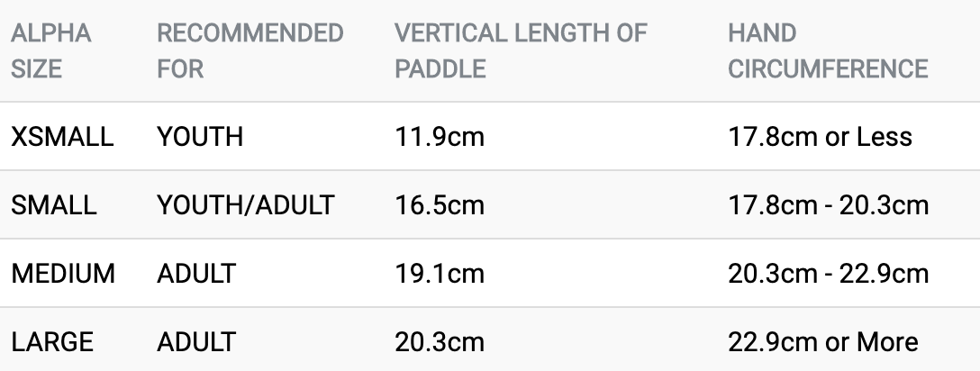
Task: Select the SMALL size cell
Action: [x=53, y=205]
